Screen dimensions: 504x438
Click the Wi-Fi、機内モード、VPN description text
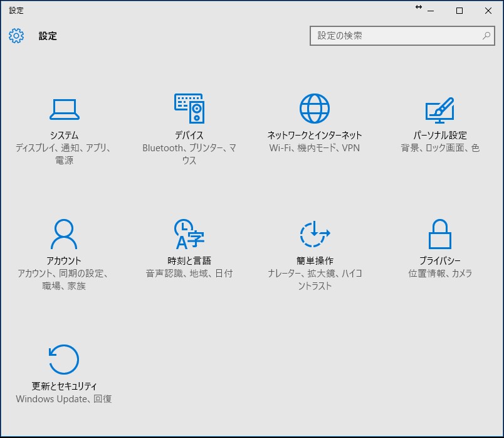tap(313, 148)
